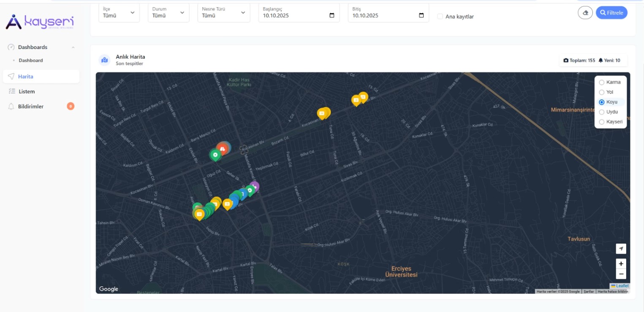The width and height of the screenshot is (644, 312).
Task: Click the locate-me arrow icon on map
Action: [621, 249]
